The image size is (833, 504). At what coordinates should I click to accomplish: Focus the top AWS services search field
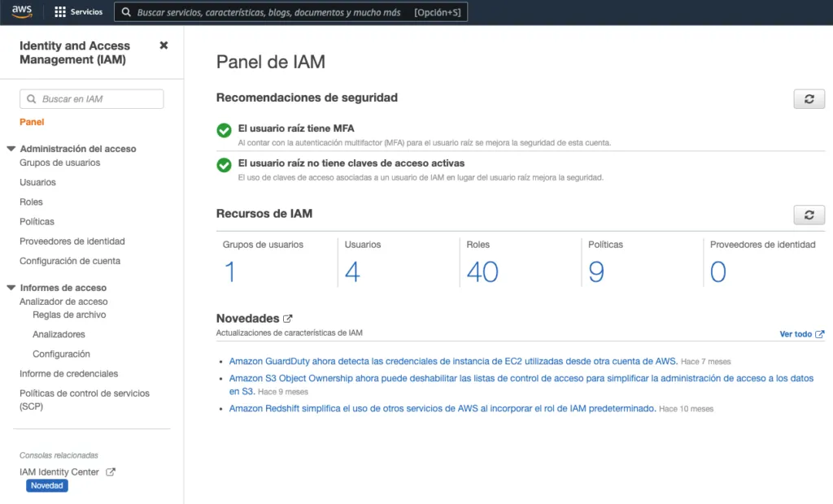pos(290,12)
